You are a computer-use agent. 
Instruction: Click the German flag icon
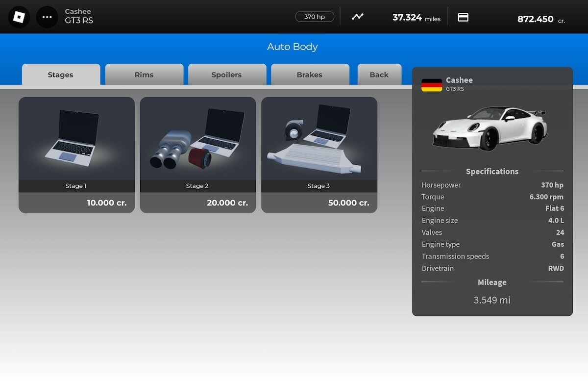[x=432, y=85]
